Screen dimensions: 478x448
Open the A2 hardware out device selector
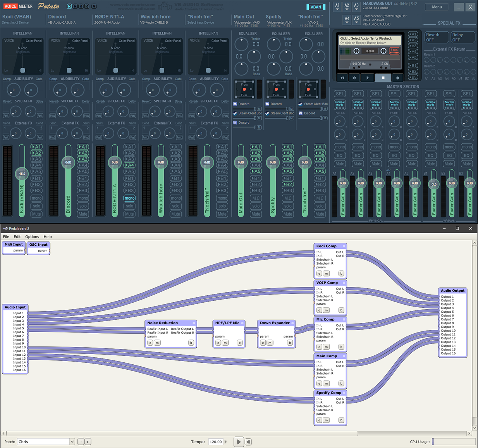347,7
